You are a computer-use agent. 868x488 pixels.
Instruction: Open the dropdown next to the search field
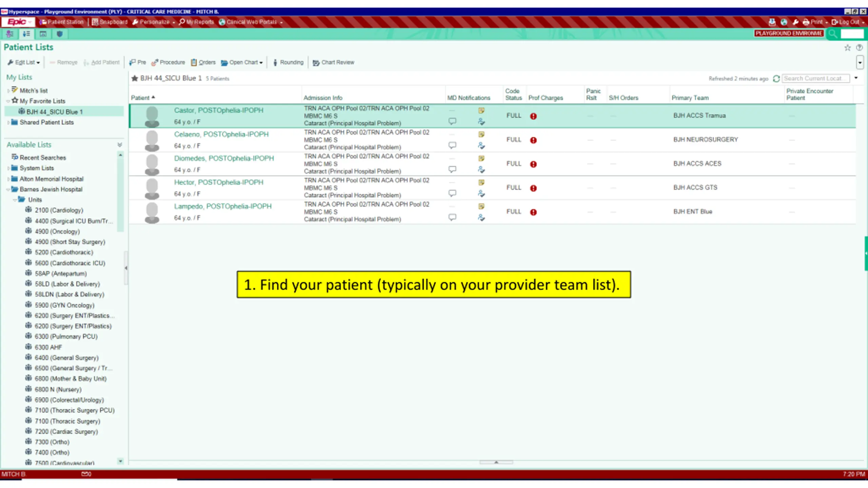[x=856, y=78]
